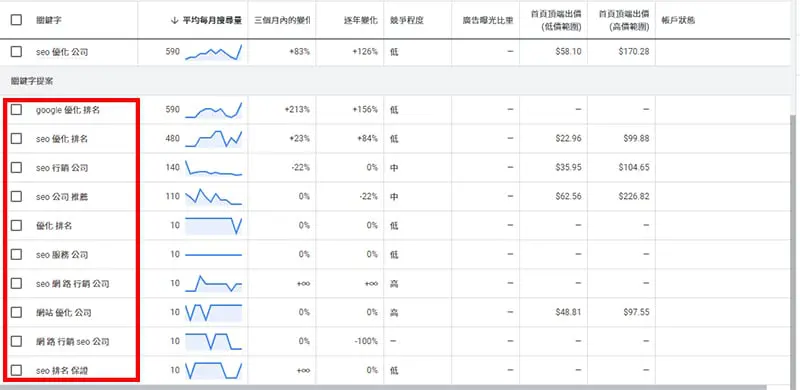Screen dimensions: 800x390
Task: Click the +213% three-month change value
Action: coord(297,110)
